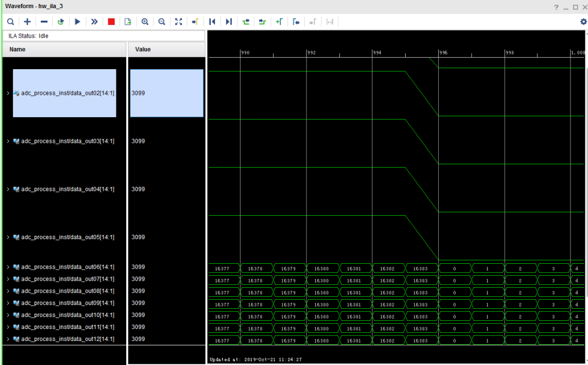This screenshot has width=588, height=365.
Task: Select signal adc_process_inst/data_out03[14:1]
Action: point(68,141)
